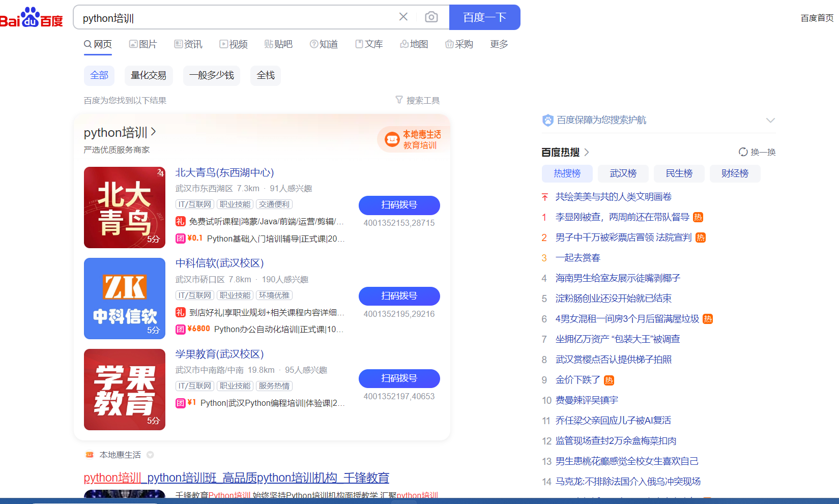Open 中科信软(武汉校区) link
This screenshot has width=839, height=504.
coord(220,263)
